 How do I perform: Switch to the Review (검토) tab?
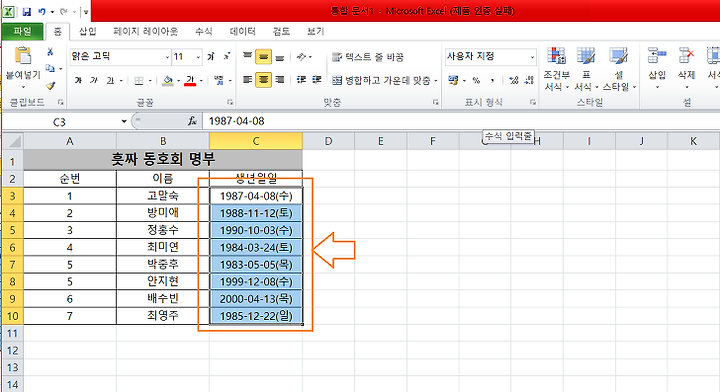pyautogui.click(x=281, y=31)
